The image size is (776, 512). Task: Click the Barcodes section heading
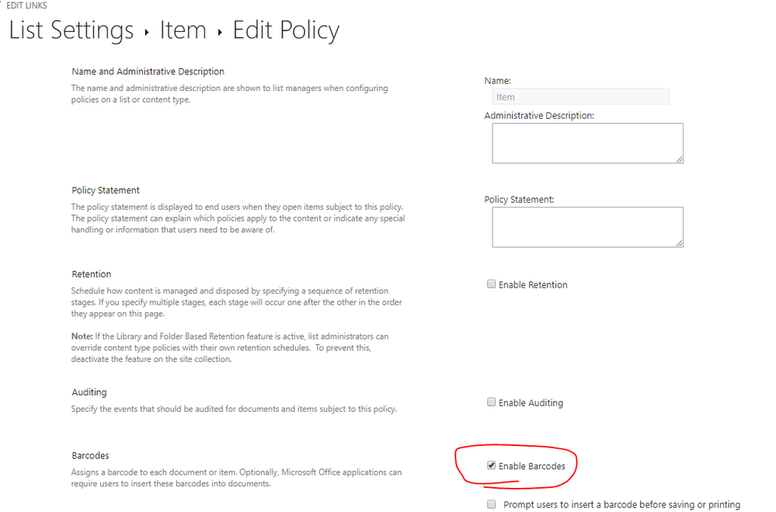91,455
